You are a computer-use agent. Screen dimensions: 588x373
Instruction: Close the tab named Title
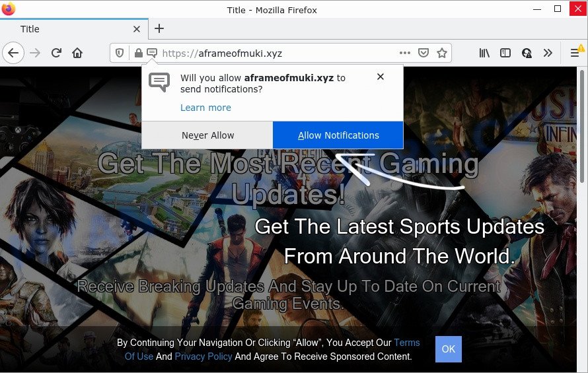tap(137, 29)
